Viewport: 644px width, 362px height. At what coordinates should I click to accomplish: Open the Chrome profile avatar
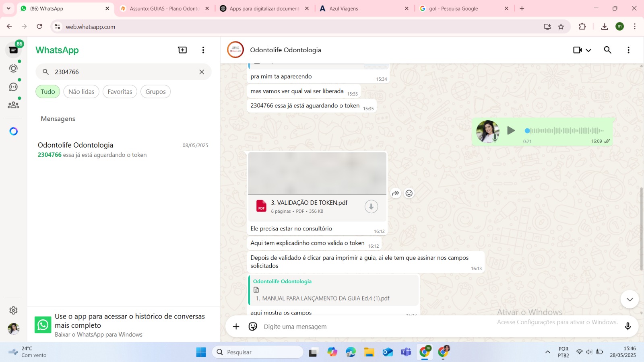pyautogui.click(x=620, y=27)
